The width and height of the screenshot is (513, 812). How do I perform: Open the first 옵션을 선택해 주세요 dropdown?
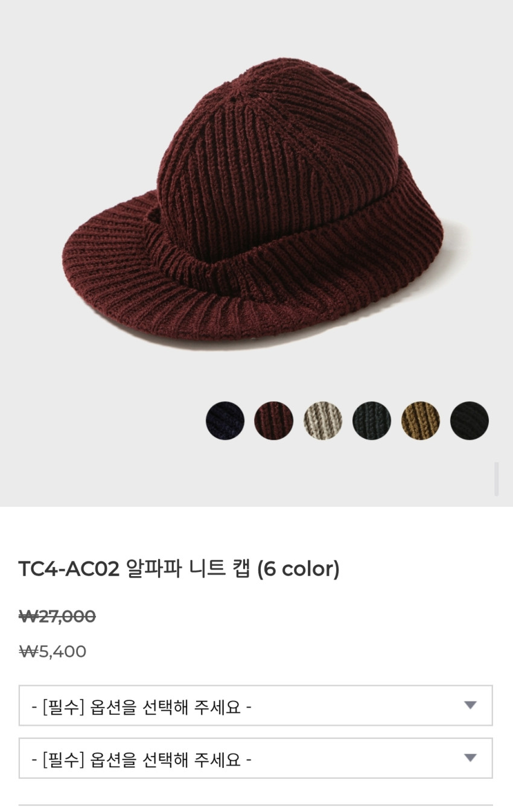tap(256, 705)
